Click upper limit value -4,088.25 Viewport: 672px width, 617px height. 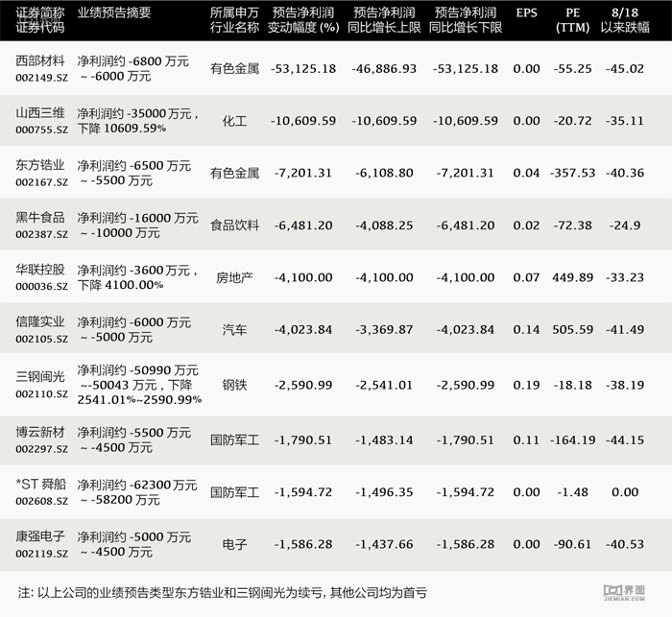coord(384,225)
